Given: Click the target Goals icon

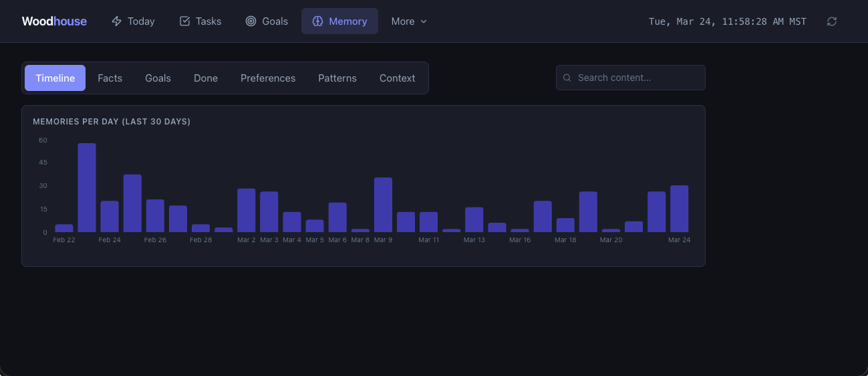Looking at the screenshot, I should [x=251, y=21].
